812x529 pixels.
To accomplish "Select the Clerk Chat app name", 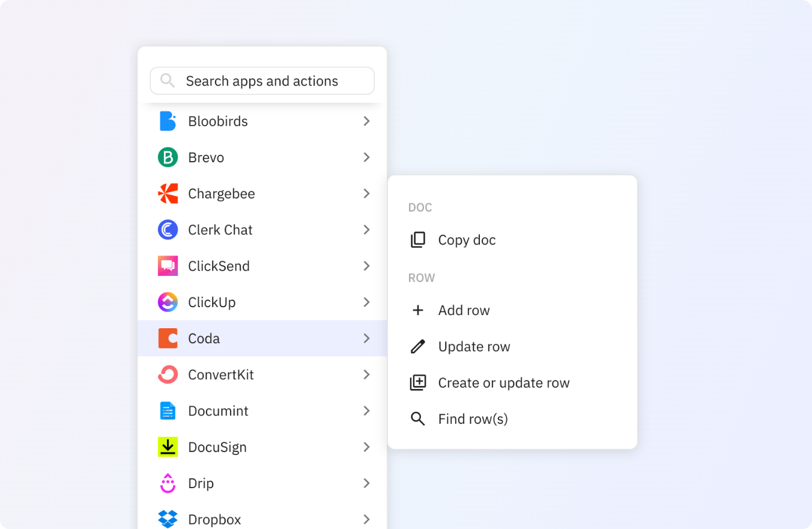I will 220,230.
